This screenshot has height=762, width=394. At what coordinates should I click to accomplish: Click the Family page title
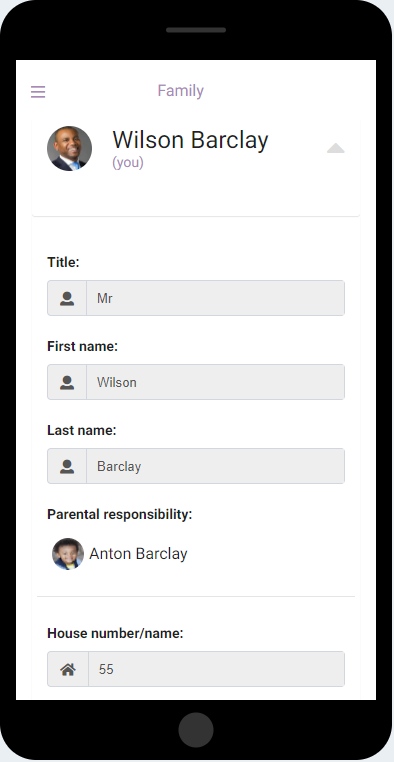click(x=181, y=91)
